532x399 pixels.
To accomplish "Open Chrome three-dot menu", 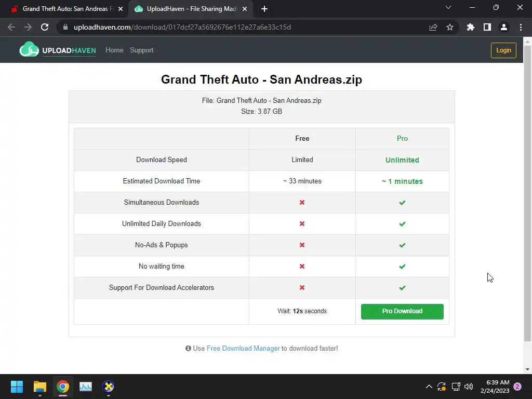I will coord(521,27).
